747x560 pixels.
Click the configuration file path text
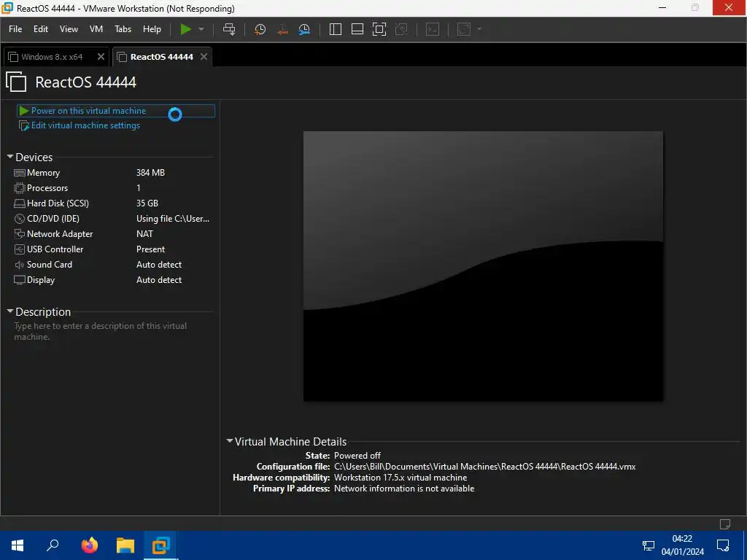click(484, 467)
